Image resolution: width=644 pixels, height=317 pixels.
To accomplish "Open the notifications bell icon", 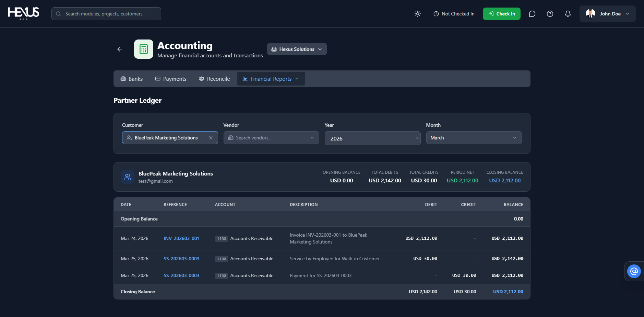I will pos(568,14).
